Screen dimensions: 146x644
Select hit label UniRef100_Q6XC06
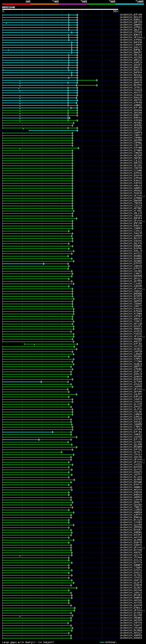[131, 80]
